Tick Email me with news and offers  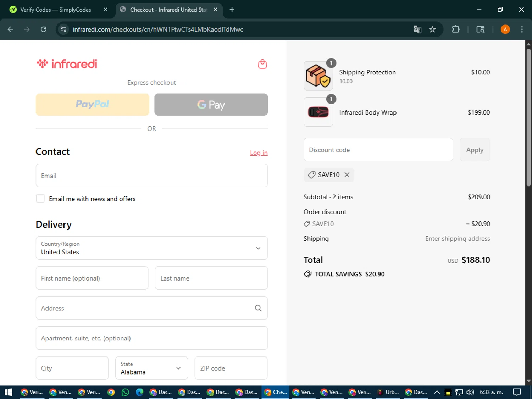tap(40, 198)
